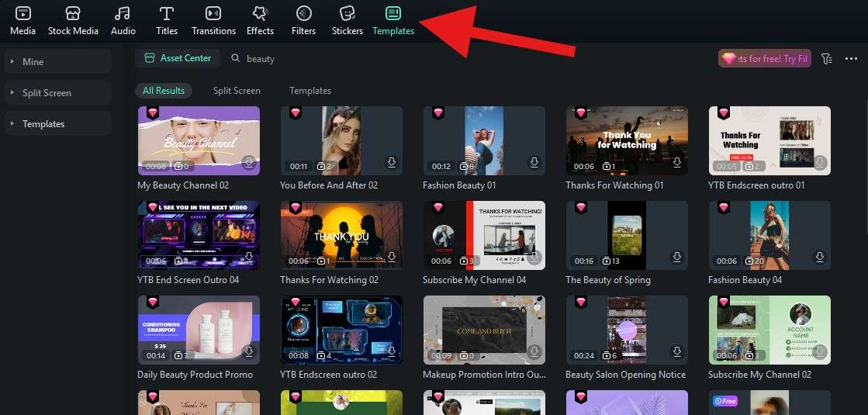The image size is (868, 415).
Task: Select Fashion Beauty 04 thumbnail
Action: click(769, 235)
